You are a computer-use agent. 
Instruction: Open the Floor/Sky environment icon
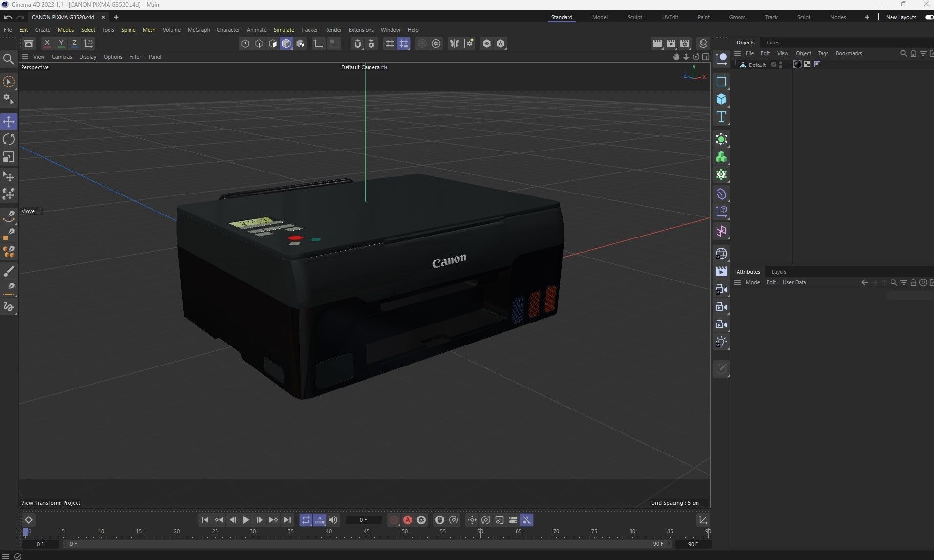[721, 254]
